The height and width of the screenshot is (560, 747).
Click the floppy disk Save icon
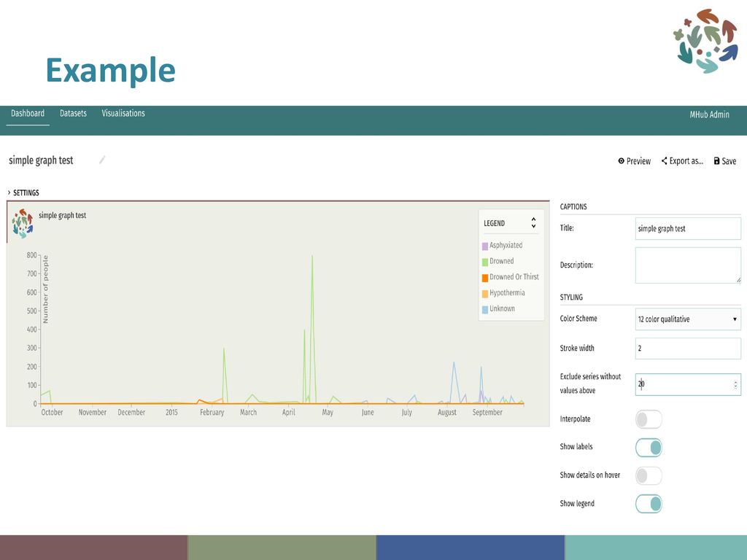(x=717, y=161)
